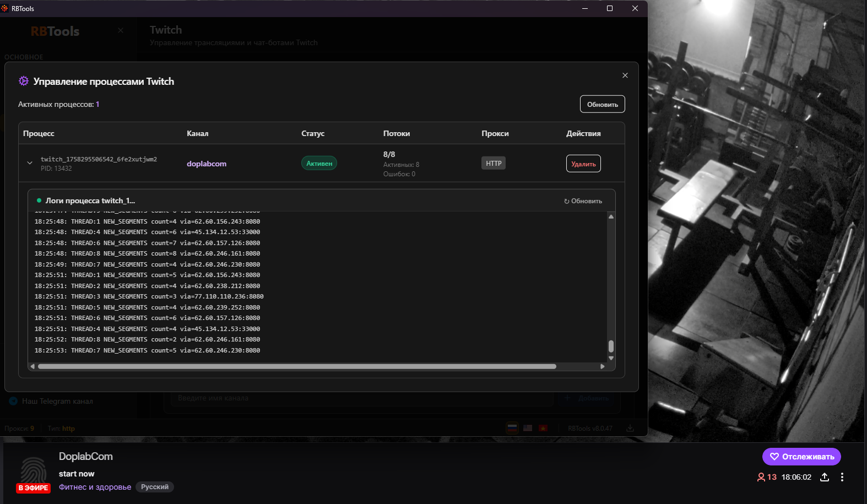Viewport: 867px width, 504px height.
Task: Open the Фитнес и здоровье category link
Action: [x=95, y=487]
